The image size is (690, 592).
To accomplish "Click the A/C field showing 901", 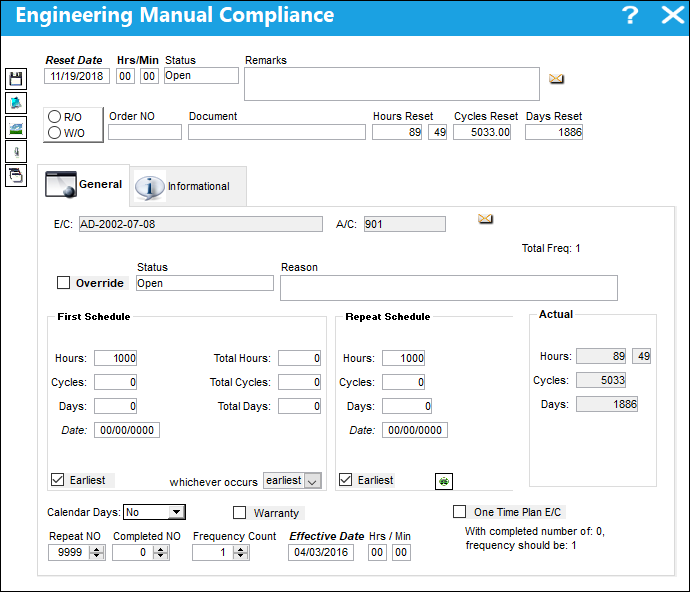I will [404, 224].
